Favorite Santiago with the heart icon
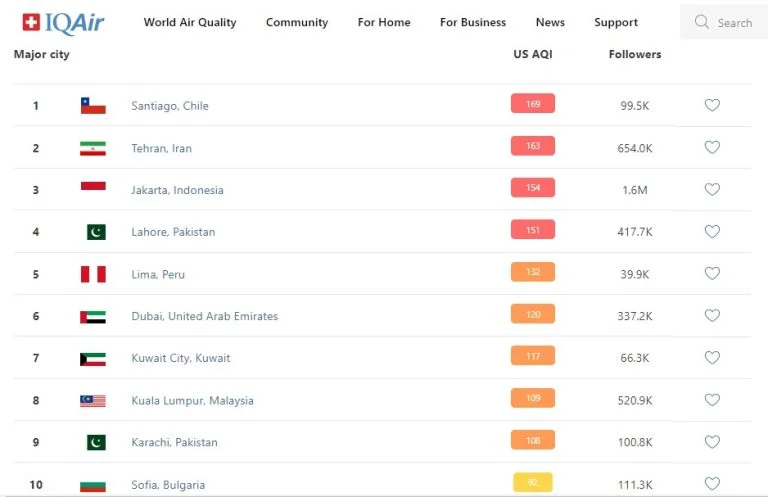Viewport: 768px width, 497px height. coord(712,105)
